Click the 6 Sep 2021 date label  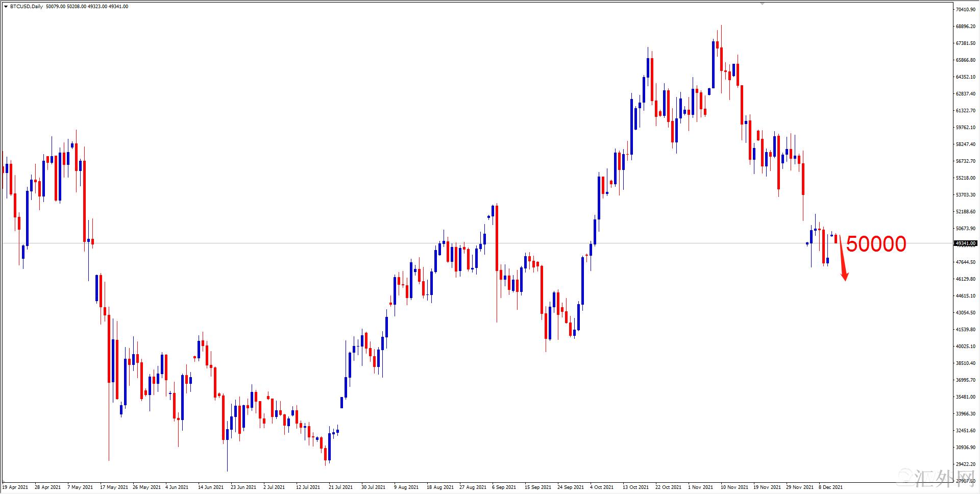pos(504,487)
